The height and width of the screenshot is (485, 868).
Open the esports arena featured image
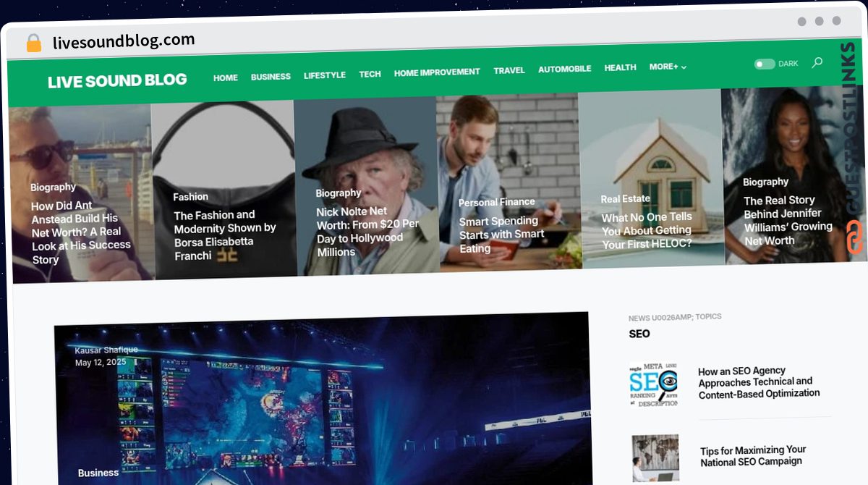[x=322, y=400]
